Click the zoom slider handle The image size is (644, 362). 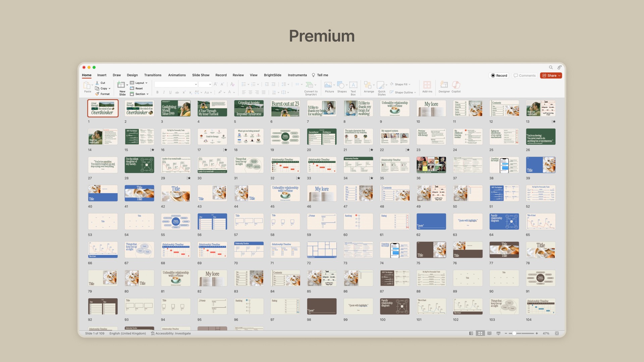(514, 334)
